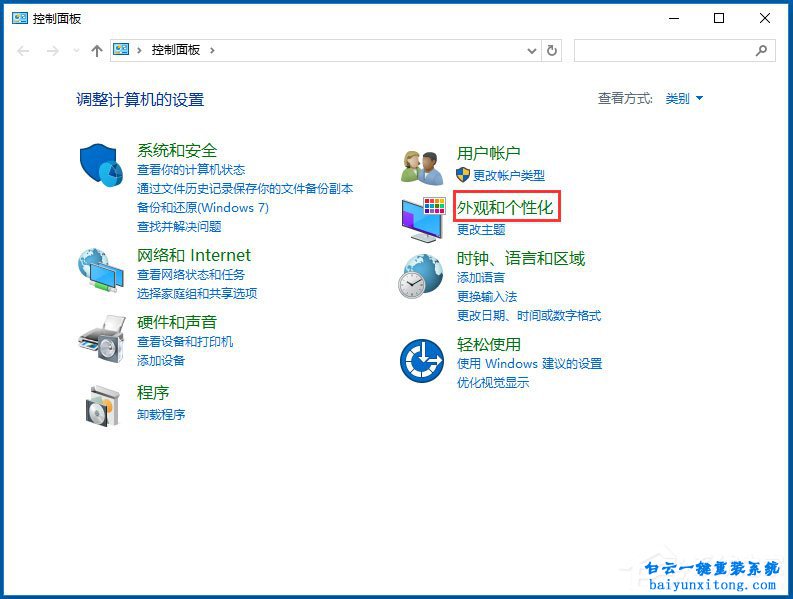This screenshot has height=599, width=793.
Task: Close the control panel window
Action: 765,19
